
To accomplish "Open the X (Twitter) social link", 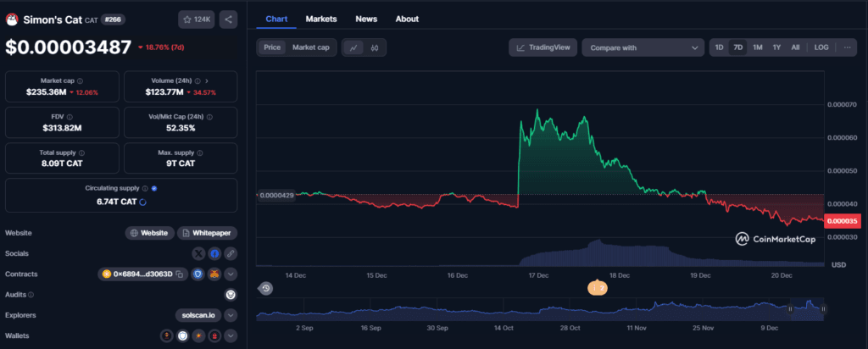I will (x=198, y=254).
